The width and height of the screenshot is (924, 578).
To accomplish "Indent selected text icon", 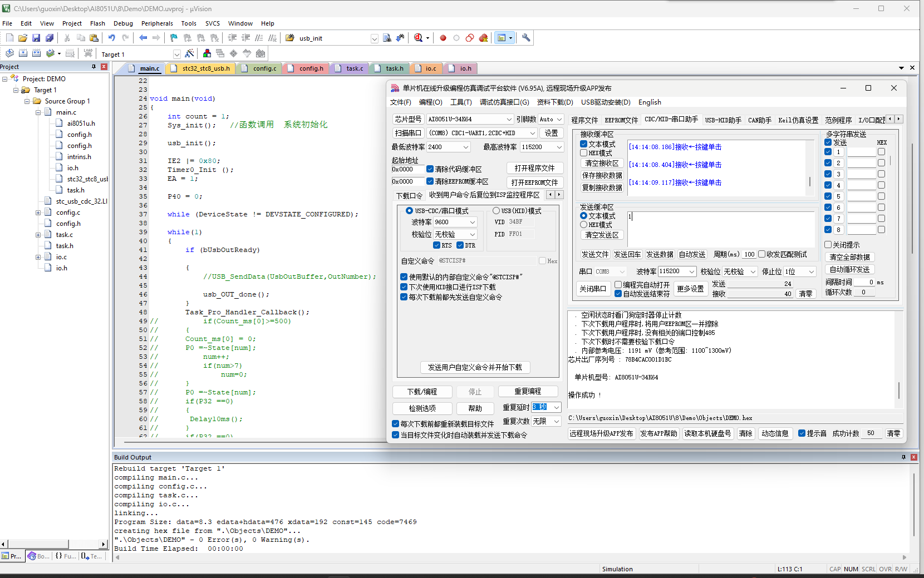I will (x=232, y=38).
